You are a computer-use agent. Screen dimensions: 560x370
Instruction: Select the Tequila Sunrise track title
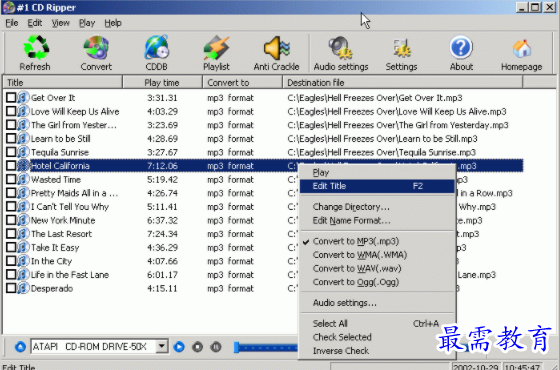60,152
